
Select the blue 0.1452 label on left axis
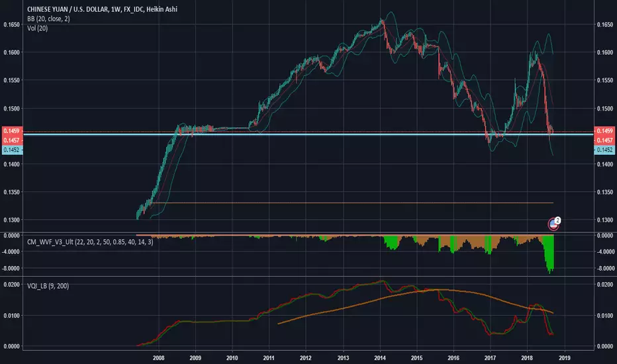pos(11,150)
